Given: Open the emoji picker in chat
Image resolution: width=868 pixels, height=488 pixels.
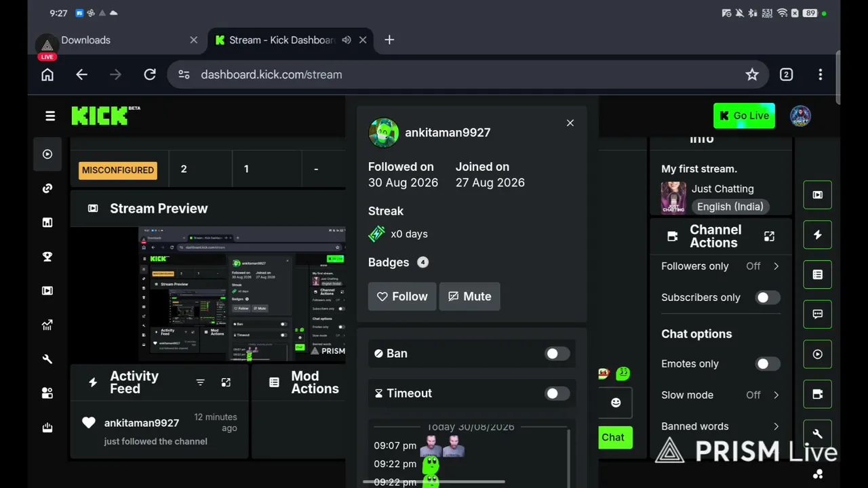Looking at the screenshot, I should 616,403.
